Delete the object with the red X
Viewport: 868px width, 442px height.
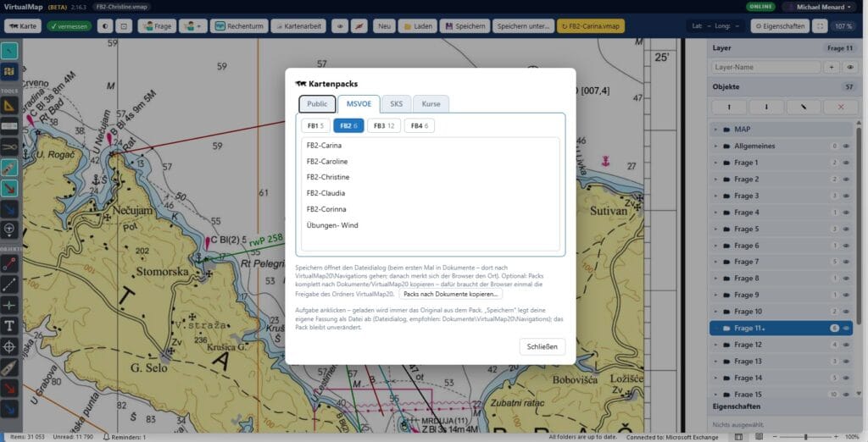click(x=840, y=107)
